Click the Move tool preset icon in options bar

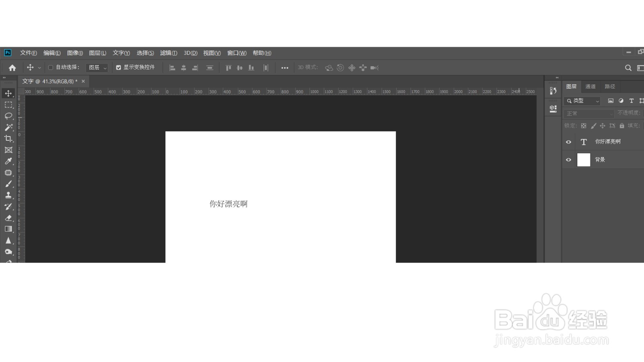coord(30,68)
